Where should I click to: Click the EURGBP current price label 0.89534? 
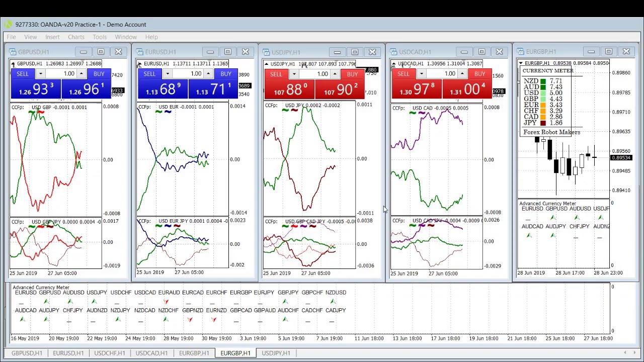pyautogui.click(x=621, y=158)
